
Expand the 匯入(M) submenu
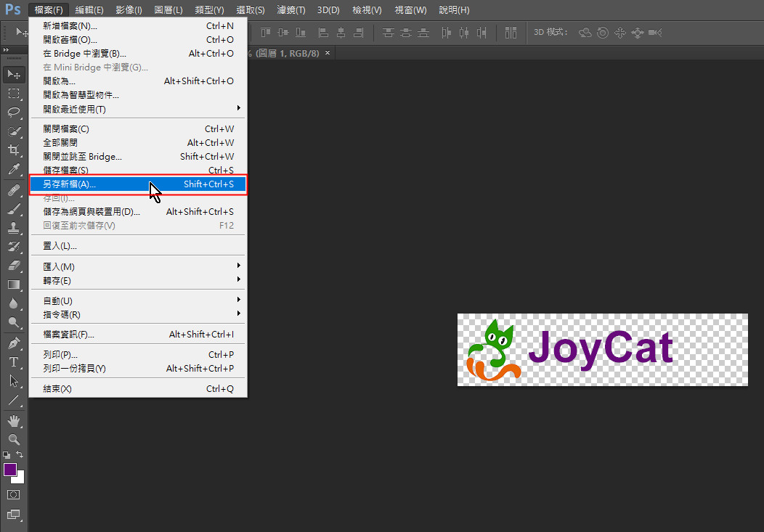pyautogui.click(x=138, y=267)
